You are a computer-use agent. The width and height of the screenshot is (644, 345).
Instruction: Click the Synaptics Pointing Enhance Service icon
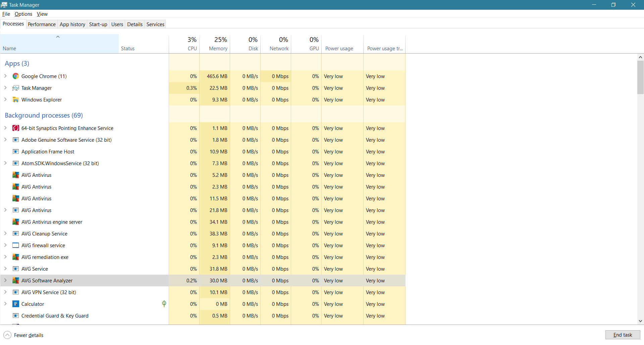15,128
